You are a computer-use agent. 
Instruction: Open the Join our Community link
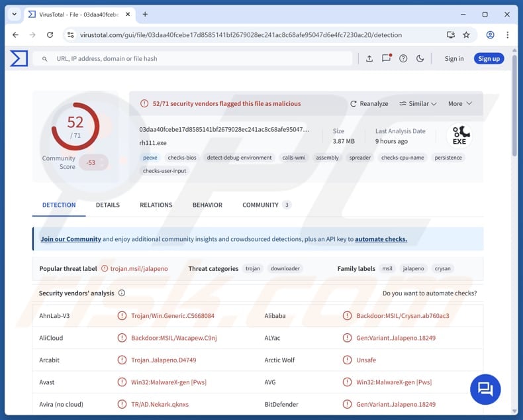pos(71,239)
